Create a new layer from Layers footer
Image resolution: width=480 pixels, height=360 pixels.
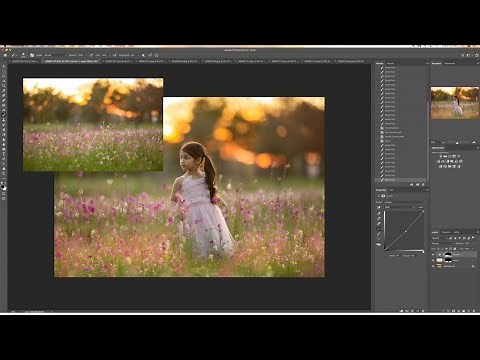(468, 311)
